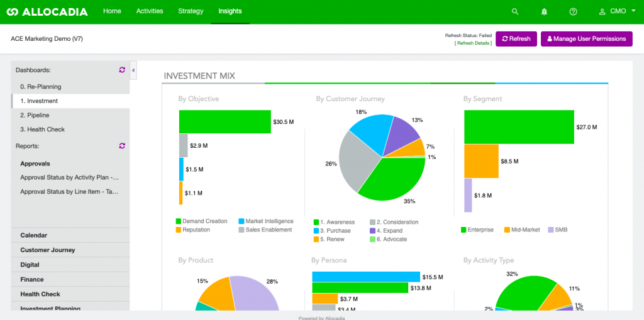The height and width of the screenshot is (320, 644).
Task: Open the search icon in header
Action: [x=515, y=11]
